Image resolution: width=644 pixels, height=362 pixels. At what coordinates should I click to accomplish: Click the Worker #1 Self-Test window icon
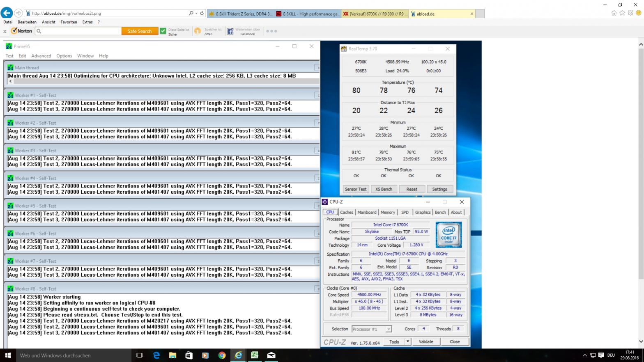(x=10, y=95)
